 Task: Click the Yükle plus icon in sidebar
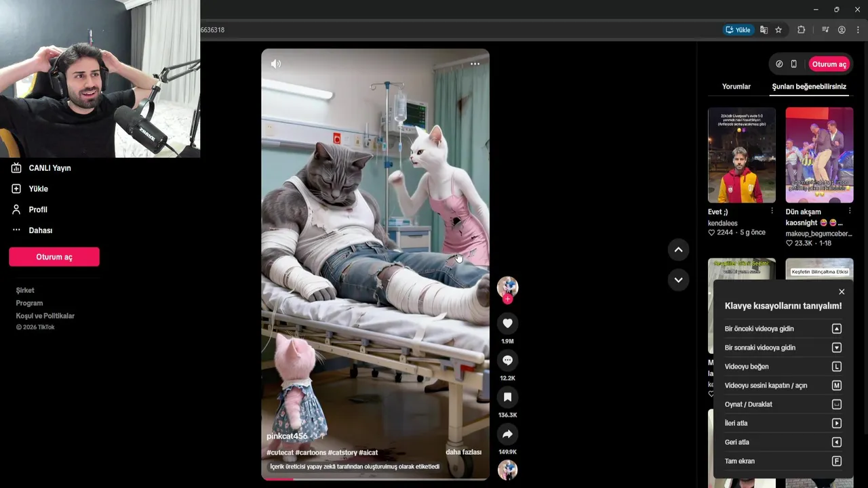tap(16, 188)
